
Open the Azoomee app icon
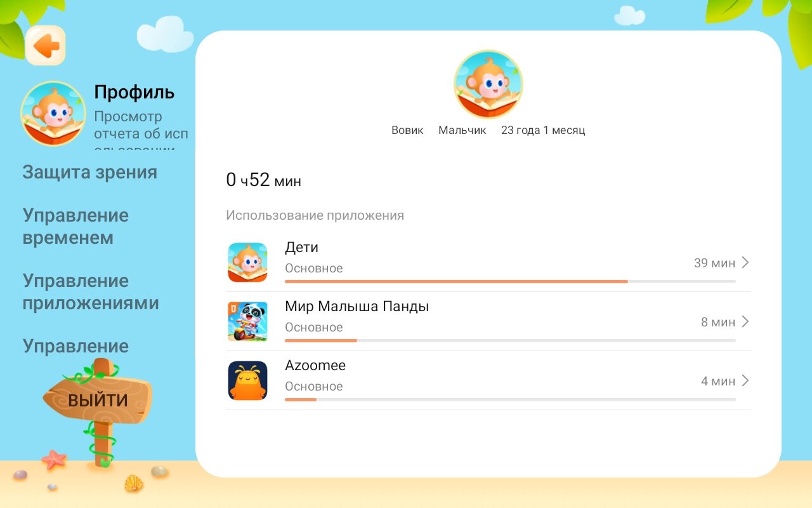(247, 380)
